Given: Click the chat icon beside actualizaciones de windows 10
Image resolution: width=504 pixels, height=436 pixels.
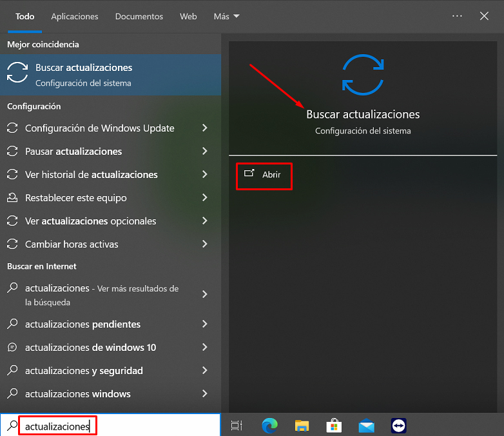Looking at the screenshot, I should tap(12, 347).
